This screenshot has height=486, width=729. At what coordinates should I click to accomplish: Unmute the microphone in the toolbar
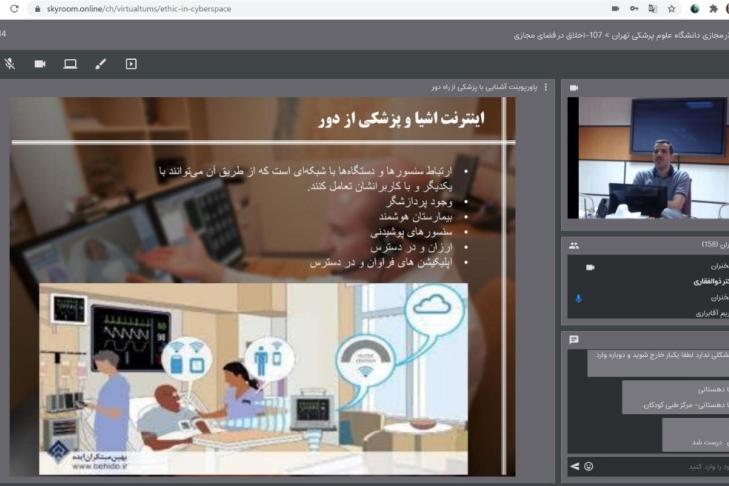click(x=10, y=64)
